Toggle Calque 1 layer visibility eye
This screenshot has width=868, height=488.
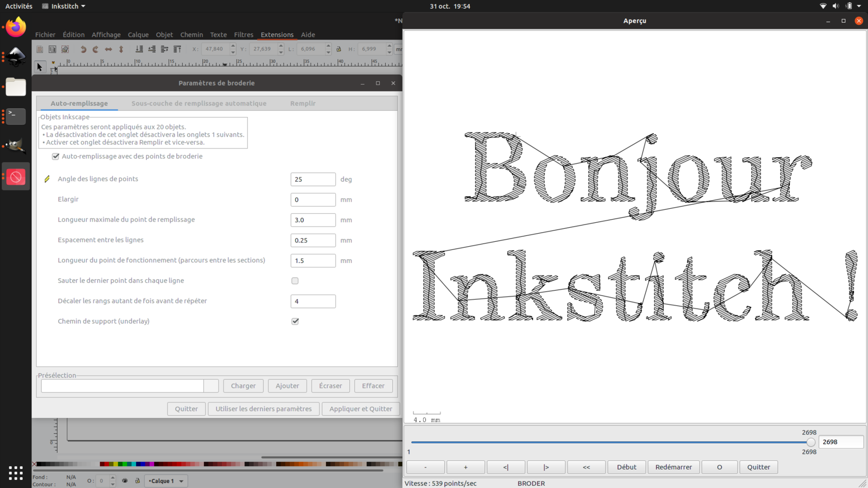click(125, 481)
